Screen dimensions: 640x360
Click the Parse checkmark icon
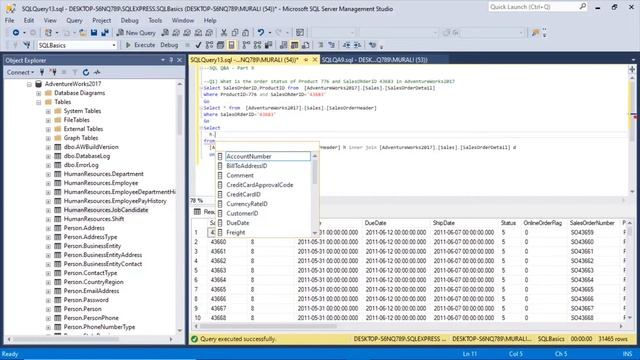pos(198,45)
